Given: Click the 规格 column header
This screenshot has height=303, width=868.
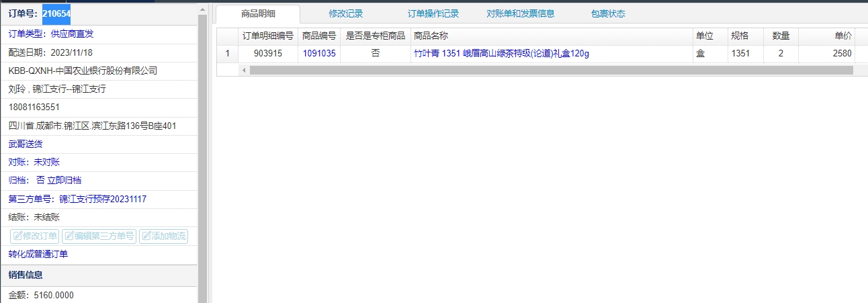Looking at the screenshot, I should pos(745,36).
